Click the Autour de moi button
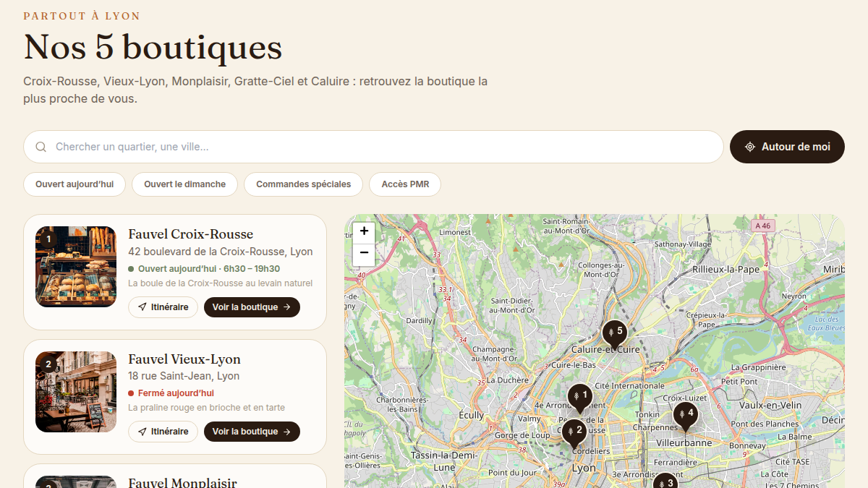 787,147
